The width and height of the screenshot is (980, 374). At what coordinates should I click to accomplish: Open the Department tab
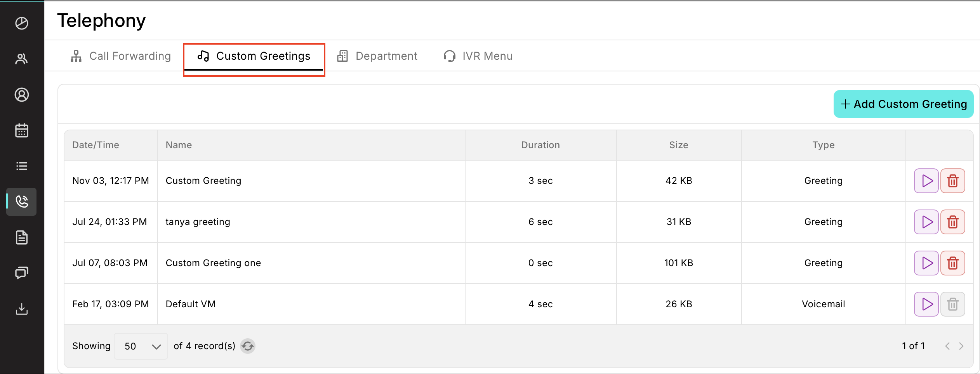point(377,56)
